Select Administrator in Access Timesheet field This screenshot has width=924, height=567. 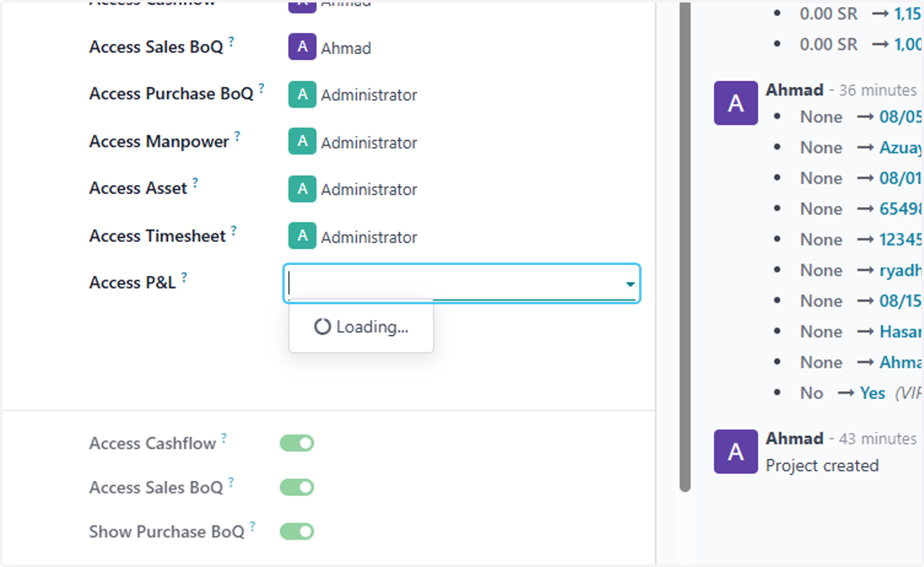click(369, 237)
